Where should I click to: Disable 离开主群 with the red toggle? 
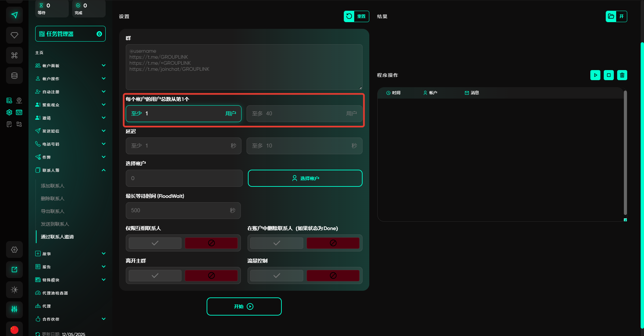point(211,276)
